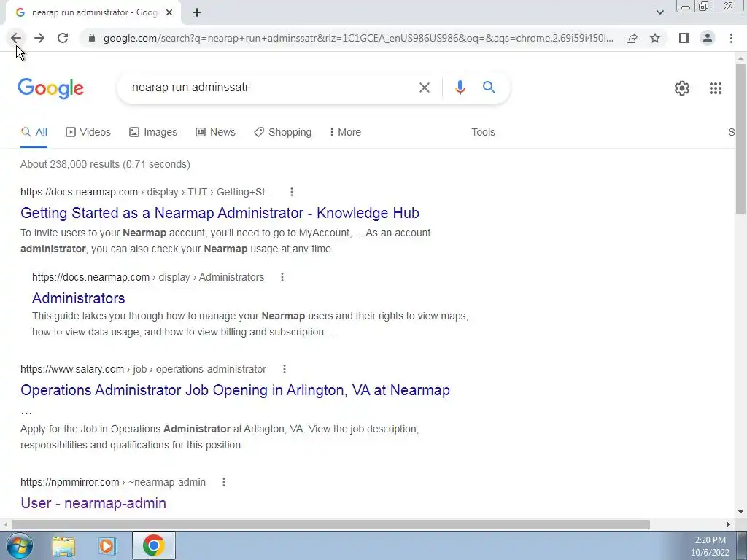Open the Operations Administrator Job Opening result
The height and width of the screenshot is (560, 747).
point(235,390)
